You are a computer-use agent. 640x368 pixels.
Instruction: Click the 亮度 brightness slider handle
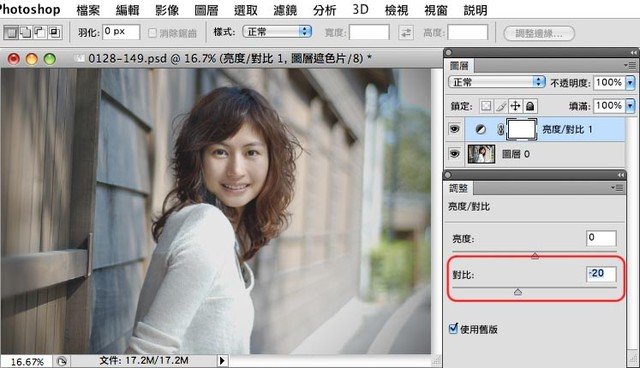point(535,255)
